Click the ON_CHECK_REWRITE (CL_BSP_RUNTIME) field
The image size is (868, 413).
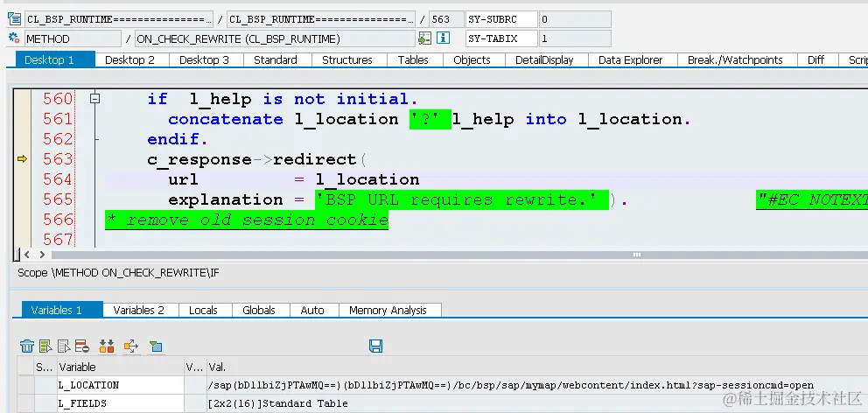coord(275,38)
